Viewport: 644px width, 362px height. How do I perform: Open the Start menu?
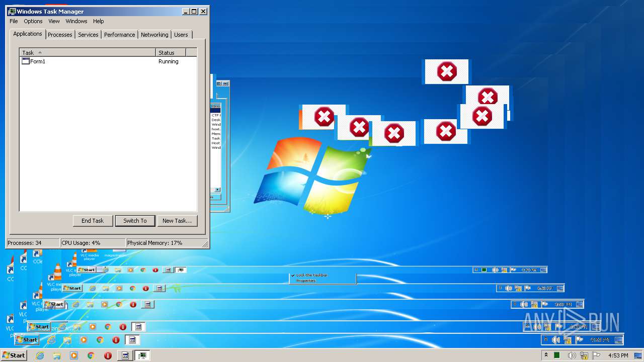pyautogui.click(x=14, y=355)
